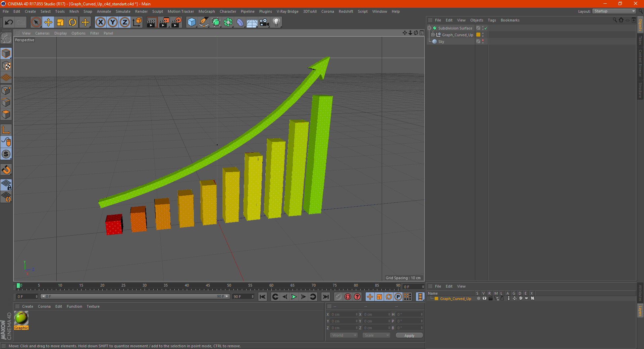
Task: Toggle Y axis lock
Action: 113,22
